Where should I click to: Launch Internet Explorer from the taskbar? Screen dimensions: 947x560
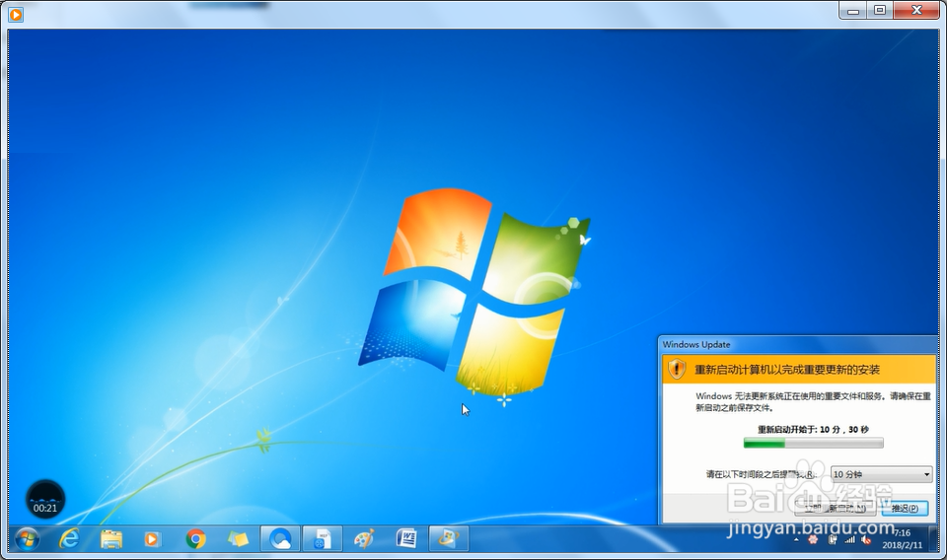(69, 538)
